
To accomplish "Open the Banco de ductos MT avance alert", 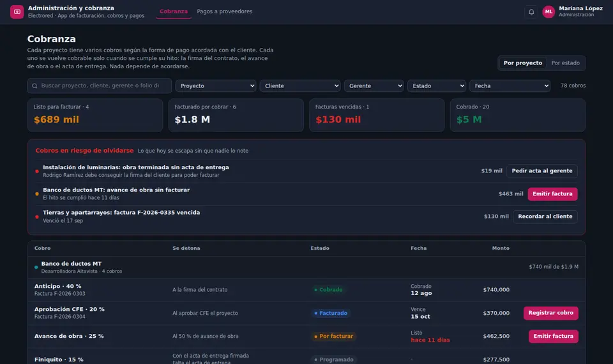I will point(306,194).
